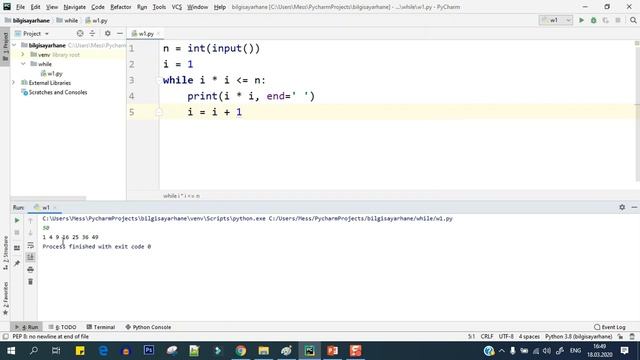
Task: Toggle the 1: Project side tab
Action: click(5, 46)
